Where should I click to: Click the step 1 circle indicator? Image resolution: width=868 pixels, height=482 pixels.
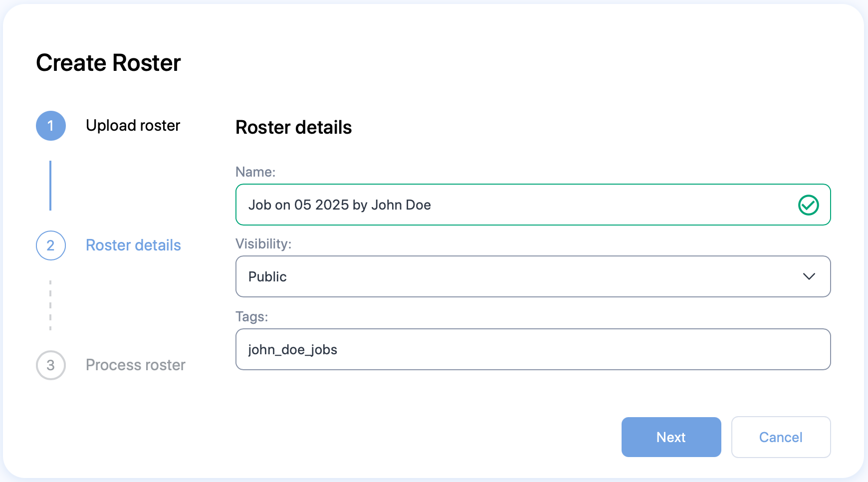pos(50,126)
